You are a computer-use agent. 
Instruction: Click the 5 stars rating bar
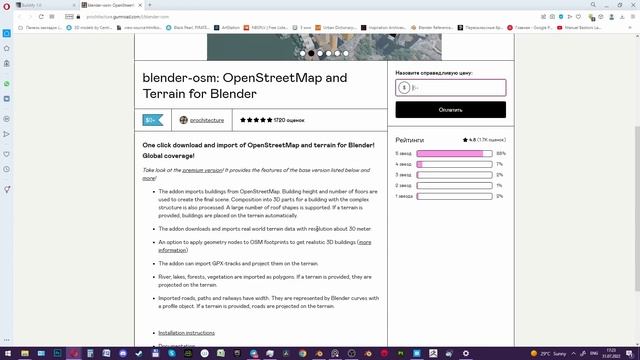pyautogui.click(x=454, y=153)
